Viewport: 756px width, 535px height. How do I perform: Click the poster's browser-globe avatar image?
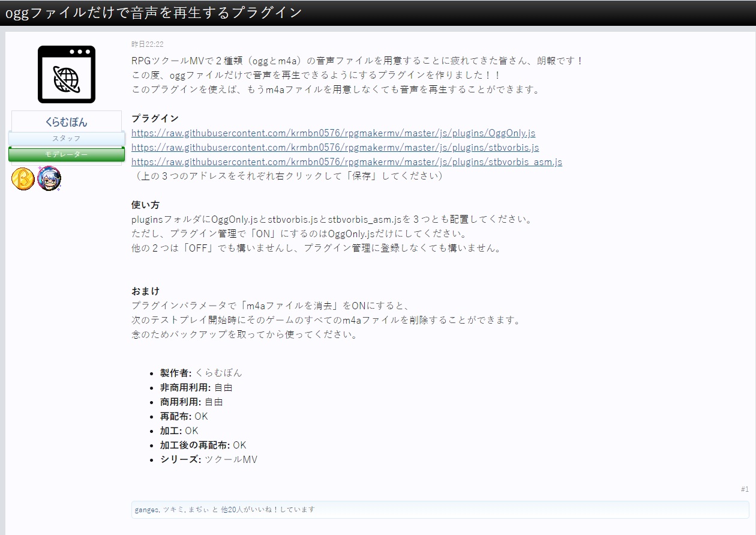tap(67, 74)
